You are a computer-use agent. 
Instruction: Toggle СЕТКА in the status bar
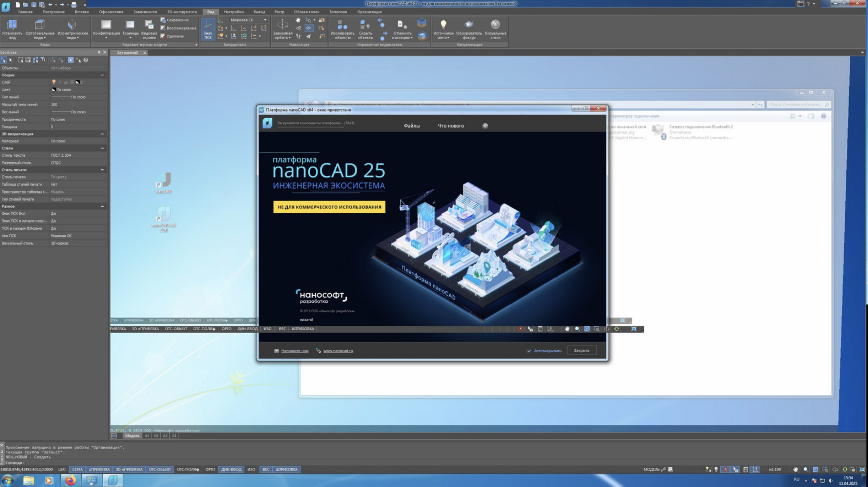click(77, 469)
